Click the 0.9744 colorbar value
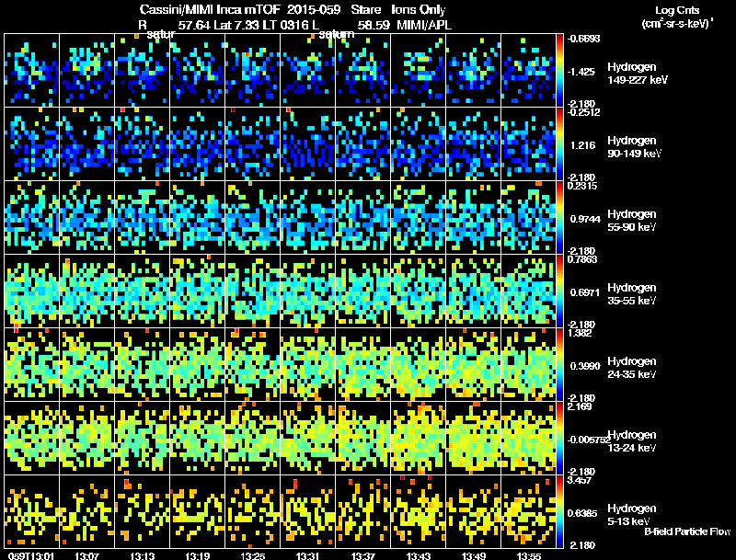 click(585, 219)
